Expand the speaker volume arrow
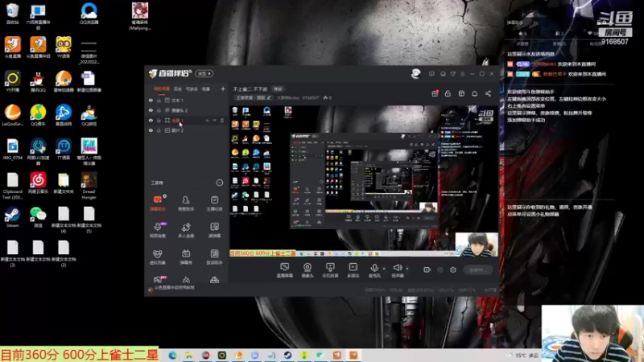Screen dimensions: 644x362 coord(407,269)
